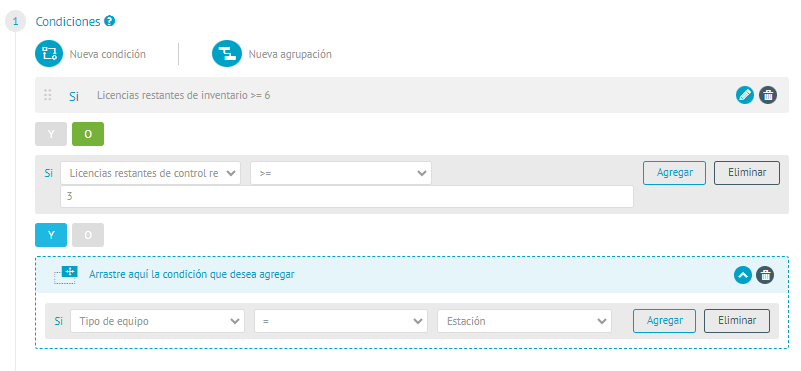
Task: Switch first operator to Y (and)
Action: click(51, 134)
